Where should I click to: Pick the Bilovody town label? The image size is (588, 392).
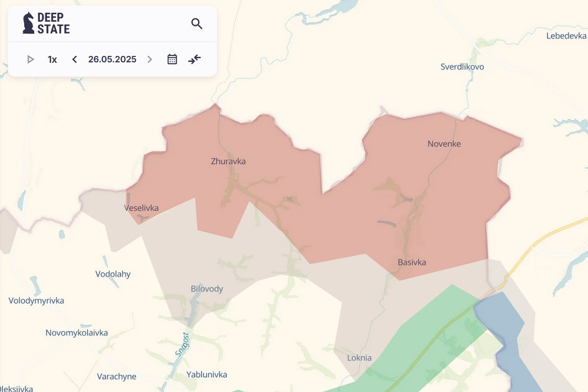click(x=207, y=289)
